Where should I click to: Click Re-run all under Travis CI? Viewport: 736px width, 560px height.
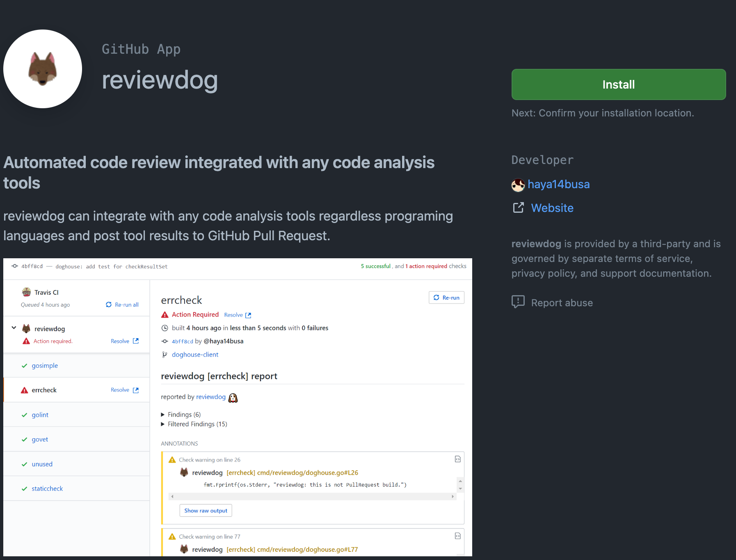coord(127,305)
